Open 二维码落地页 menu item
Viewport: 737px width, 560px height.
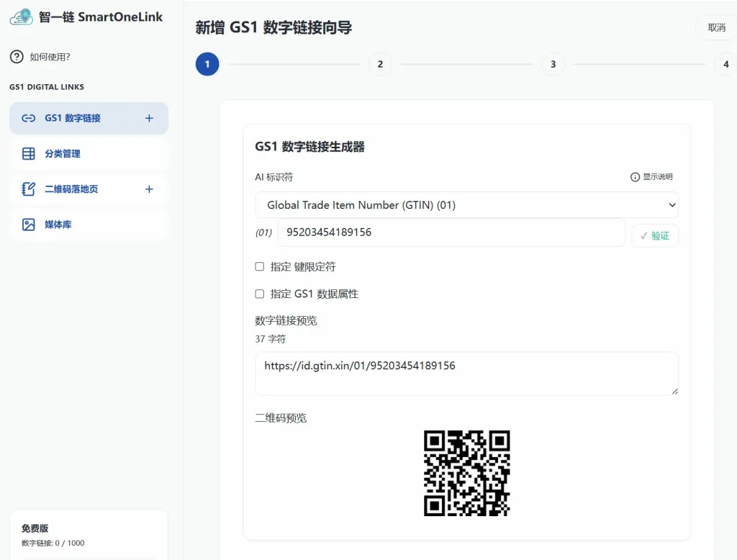89,189
